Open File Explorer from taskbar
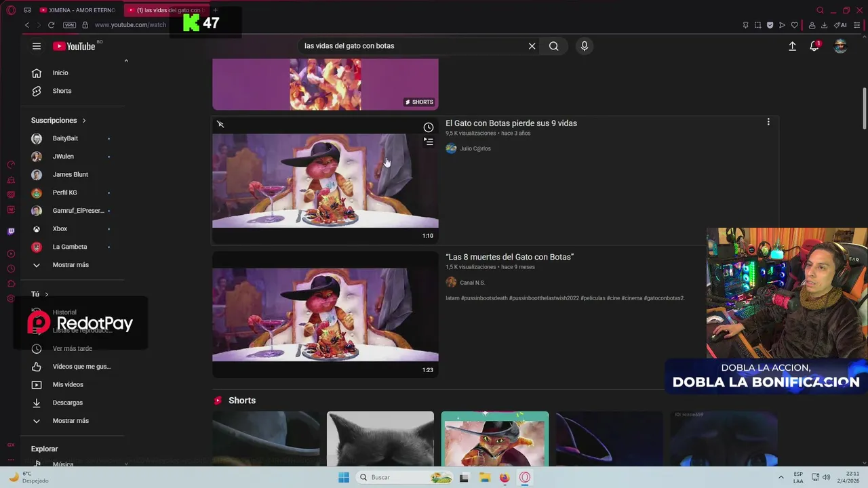The width and height of the screenshot is (868, 488). coord(485,477)
